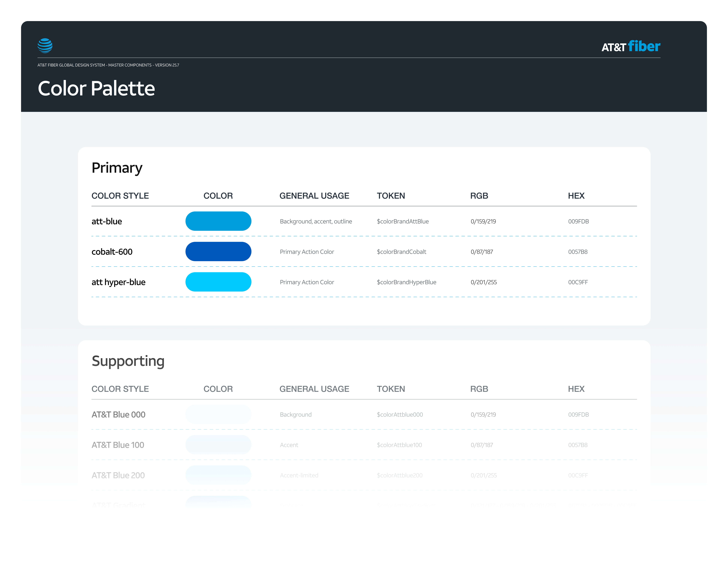Screen dimensions: 728x564
Task: Click the AT&T Blue 200 swatch
Action: (218, 475)
